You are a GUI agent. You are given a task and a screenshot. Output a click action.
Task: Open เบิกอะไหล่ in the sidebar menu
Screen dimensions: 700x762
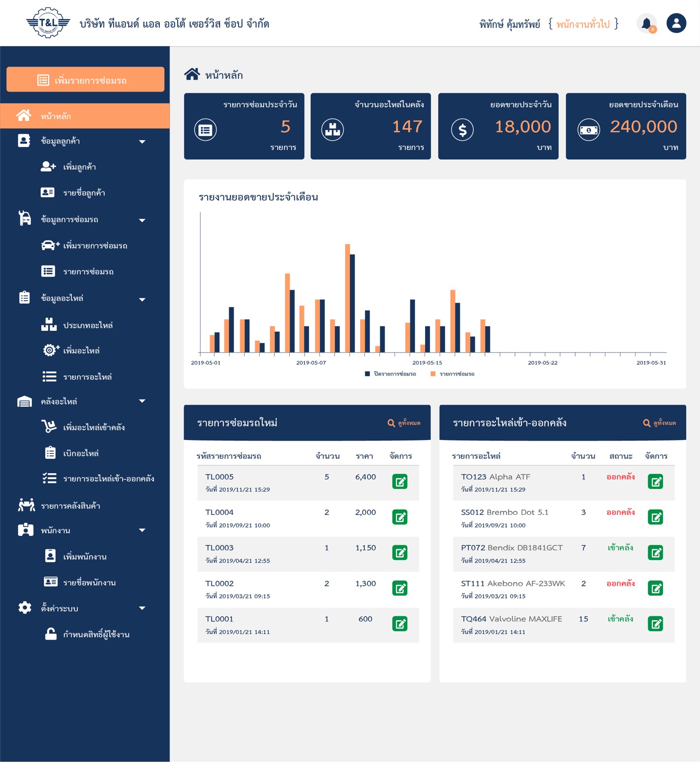[81, 453]
